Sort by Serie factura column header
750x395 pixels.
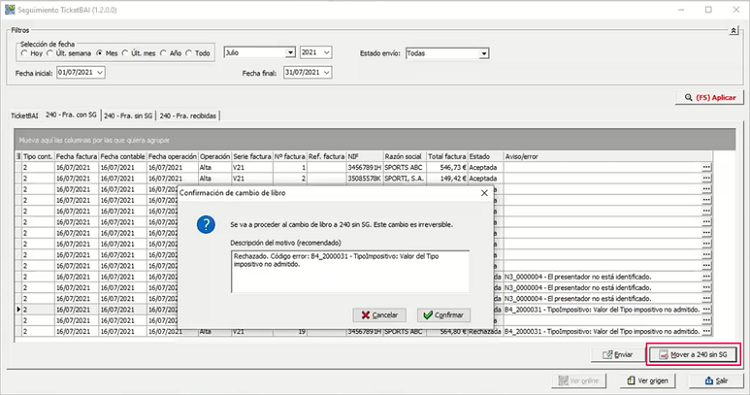click(252, 156)
